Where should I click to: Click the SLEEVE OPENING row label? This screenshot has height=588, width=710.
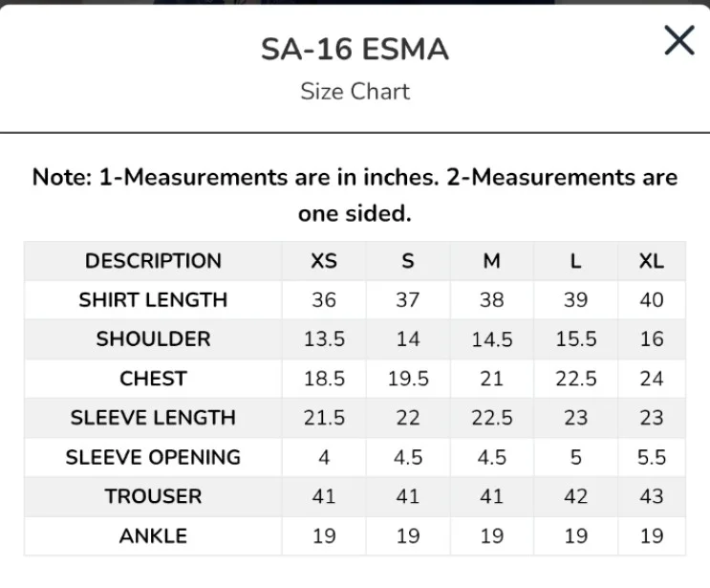[x=153, y=457]
